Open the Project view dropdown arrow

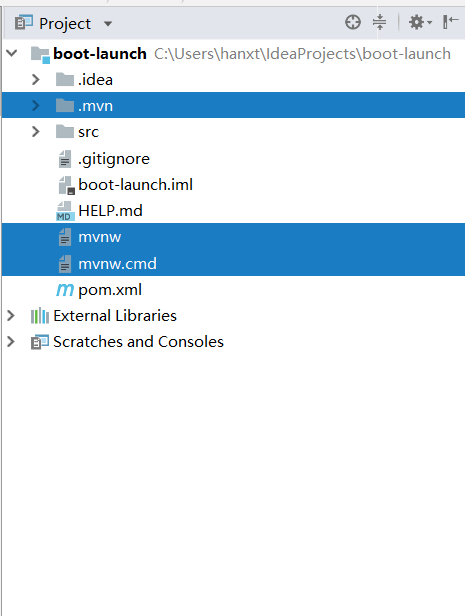108,24
